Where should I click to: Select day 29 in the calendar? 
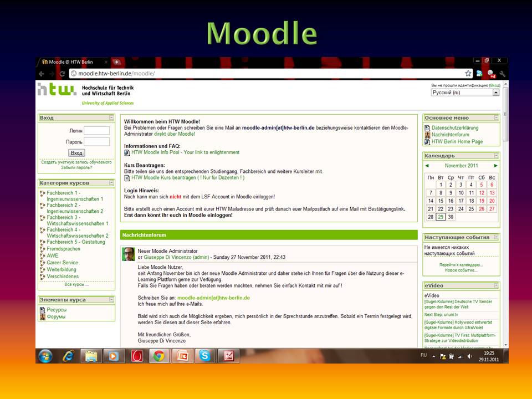[441, 217]
